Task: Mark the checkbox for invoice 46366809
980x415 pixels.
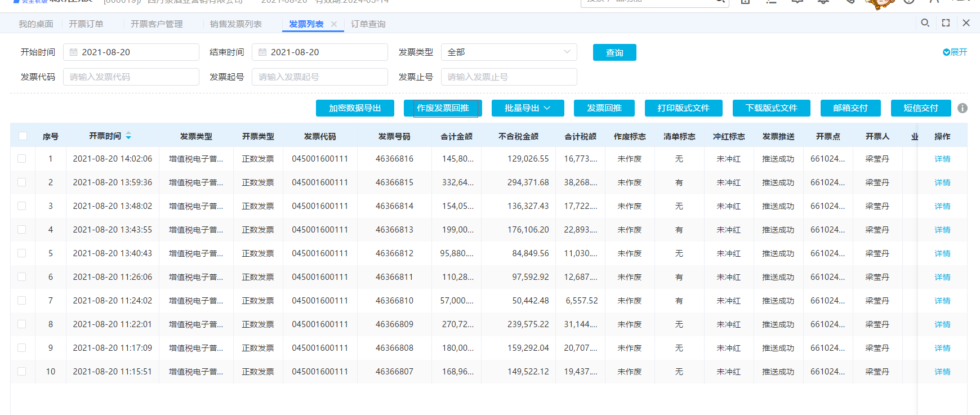Action: (x=22, y=324)
